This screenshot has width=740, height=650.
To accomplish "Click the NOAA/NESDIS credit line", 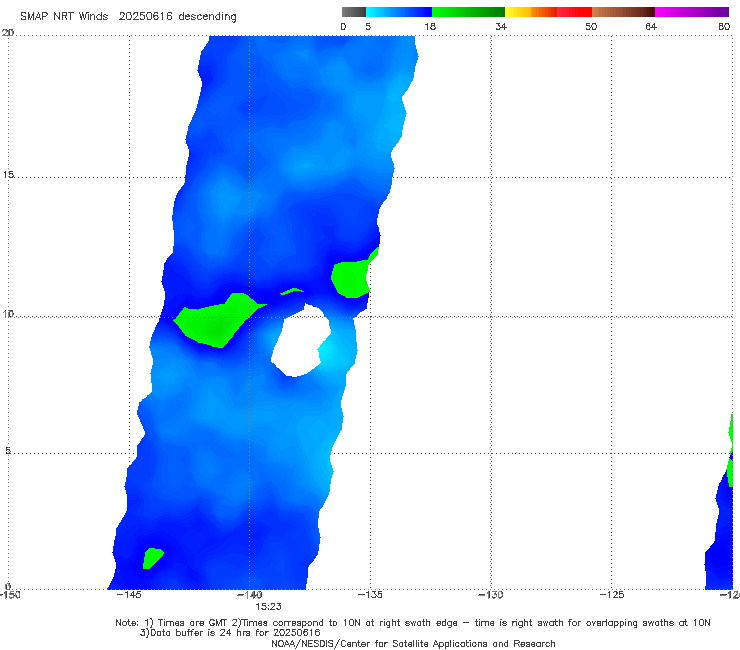I will (x=413, y=644).
